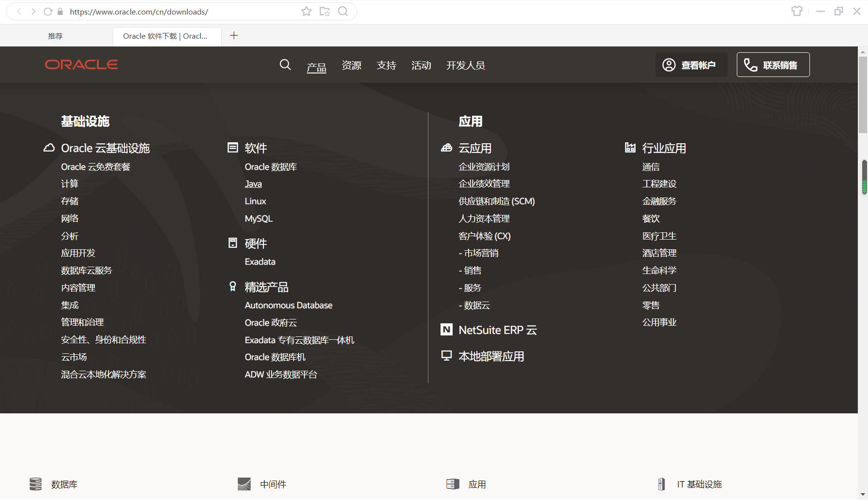Switch to the 推荐 browser tab
The height and width of the screenshot is (500, 868).
tap(56, 36)
